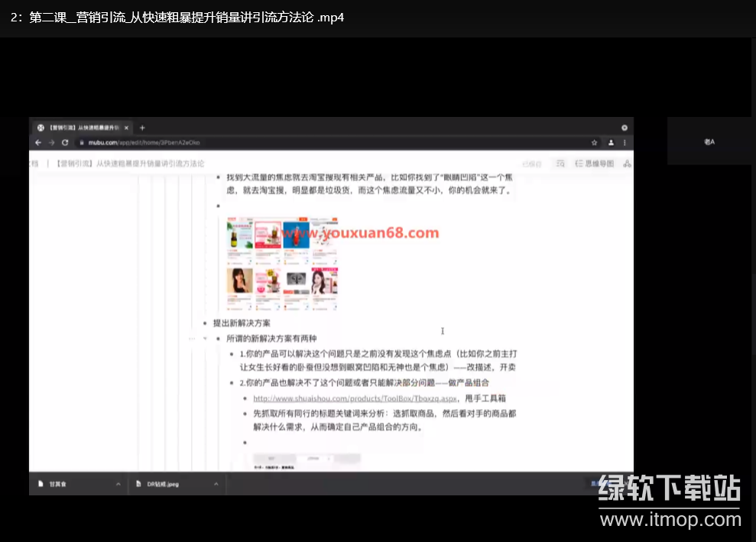Open the 思维导图 mind map view
Image resolution: width=756 pixels, height=542 pixels.
coord(595,164)
